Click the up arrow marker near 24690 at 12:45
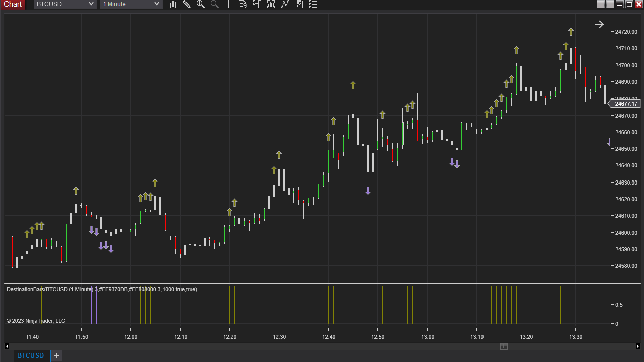The image size is (644, 362). click(x=353, y=85)
